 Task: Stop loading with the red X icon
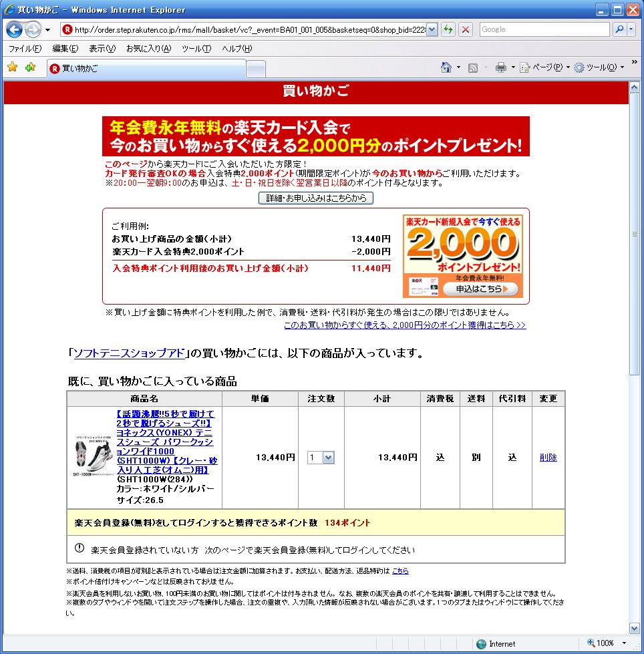point(466,29)
